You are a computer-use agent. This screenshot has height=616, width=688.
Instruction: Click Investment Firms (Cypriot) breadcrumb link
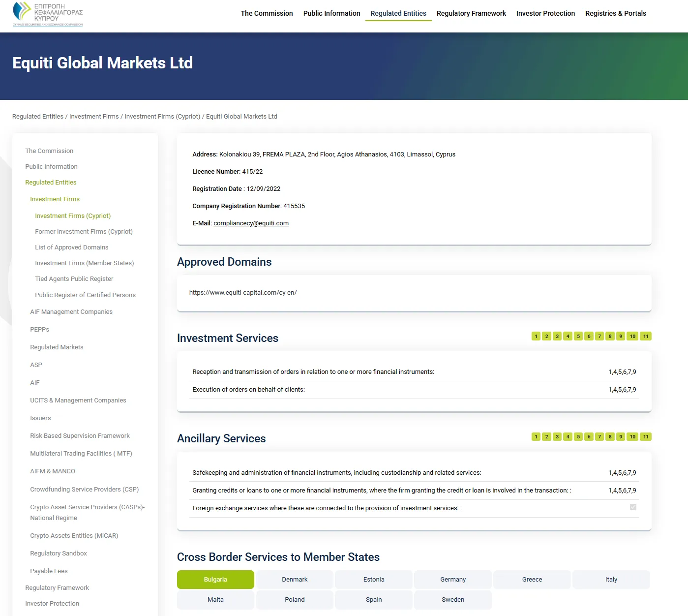[162, 117]
